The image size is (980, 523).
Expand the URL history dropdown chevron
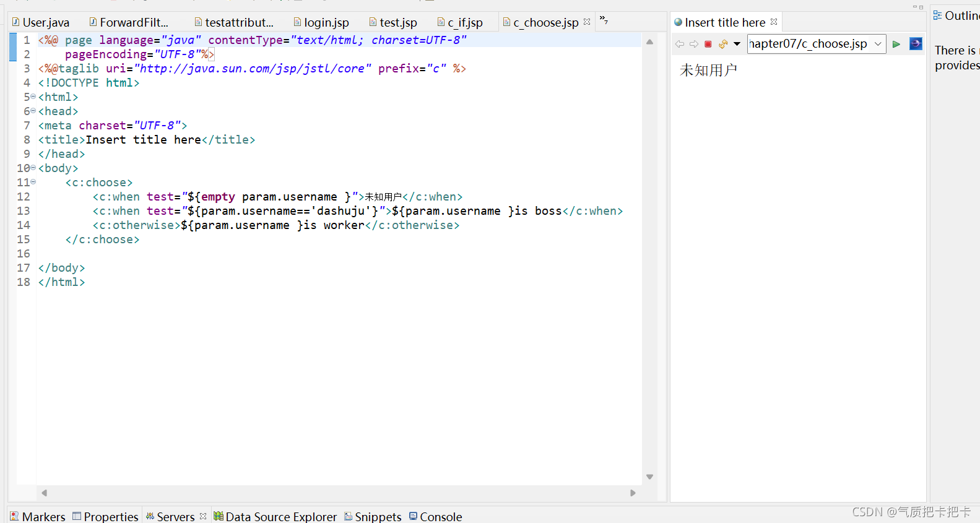(878, 44)
